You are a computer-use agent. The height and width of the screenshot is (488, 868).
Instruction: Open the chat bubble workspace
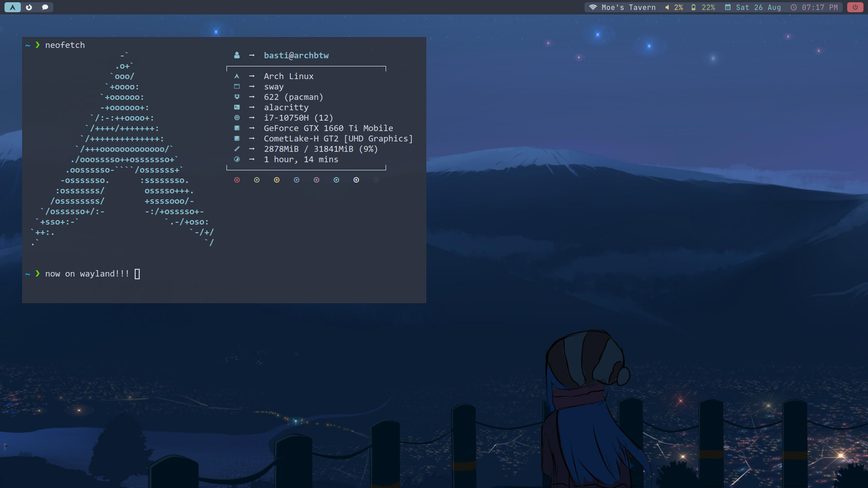[x=45, y=7]
